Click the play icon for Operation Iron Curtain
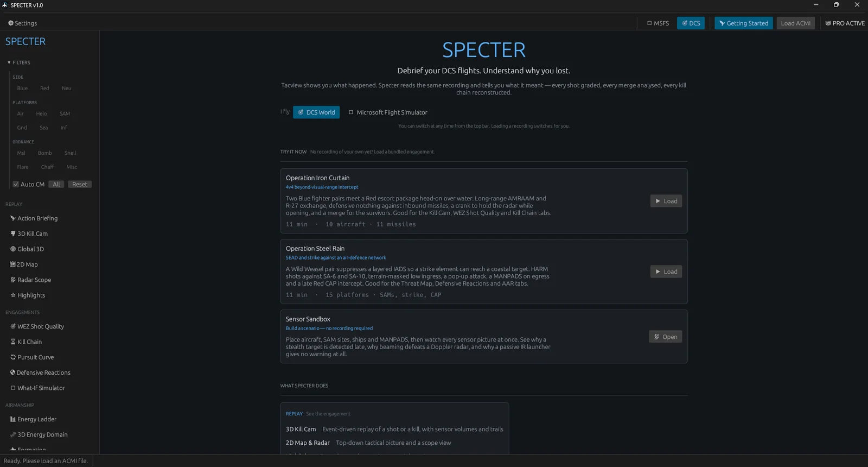 point(658,201)
